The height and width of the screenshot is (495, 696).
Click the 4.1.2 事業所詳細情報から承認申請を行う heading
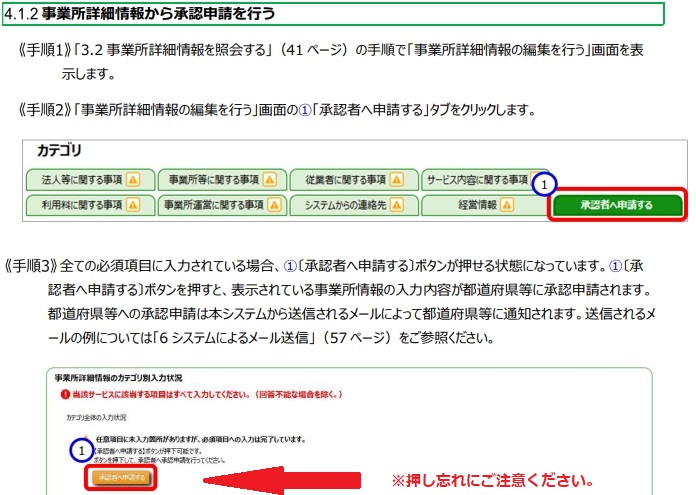[140, 14]
